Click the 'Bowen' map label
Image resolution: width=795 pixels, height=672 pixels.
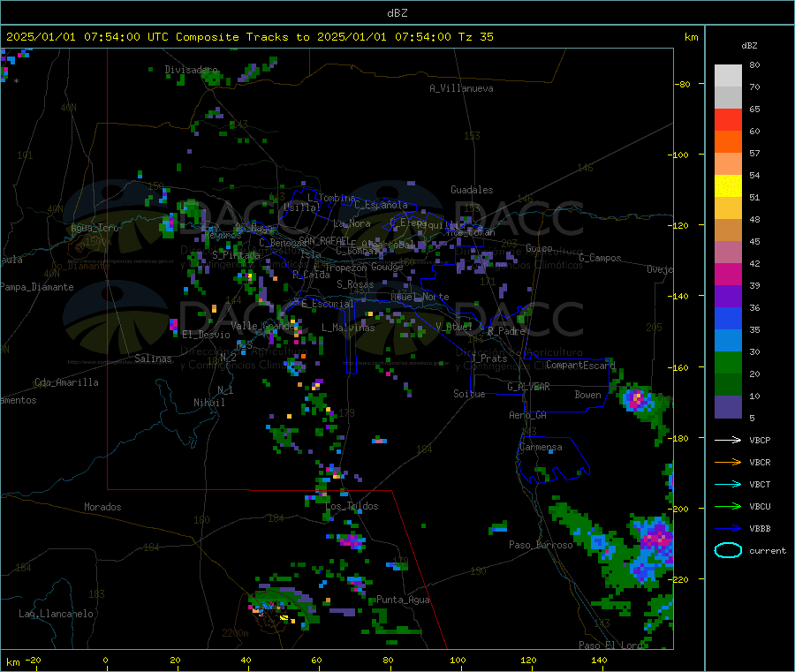pos(588,395)
